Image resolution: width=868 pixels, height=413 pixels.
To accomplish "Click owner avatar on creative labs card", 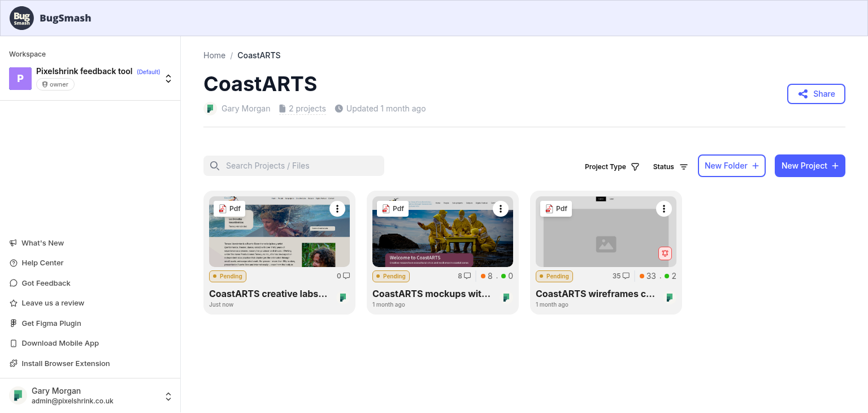I will [342, 297].
